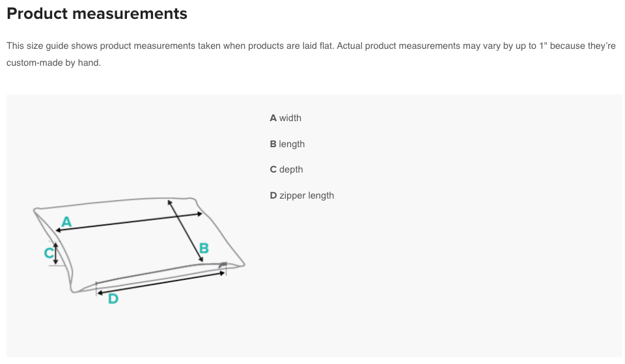Screen dimensions: 625x364
Task: Click the zipper pull on pillow corner
Action: 223,265
